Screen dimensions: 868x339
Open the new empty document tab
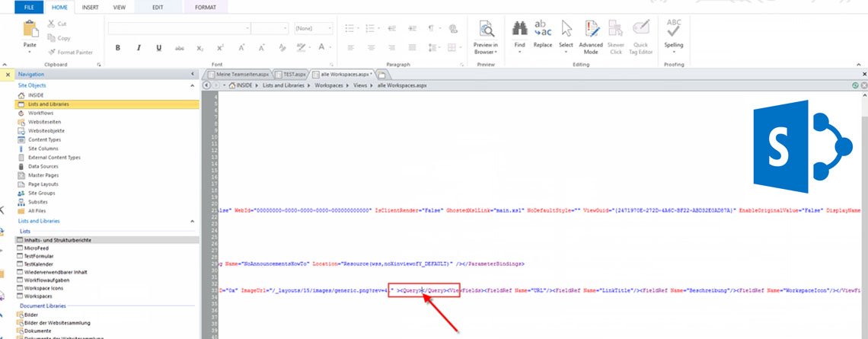tap(382, 74)
